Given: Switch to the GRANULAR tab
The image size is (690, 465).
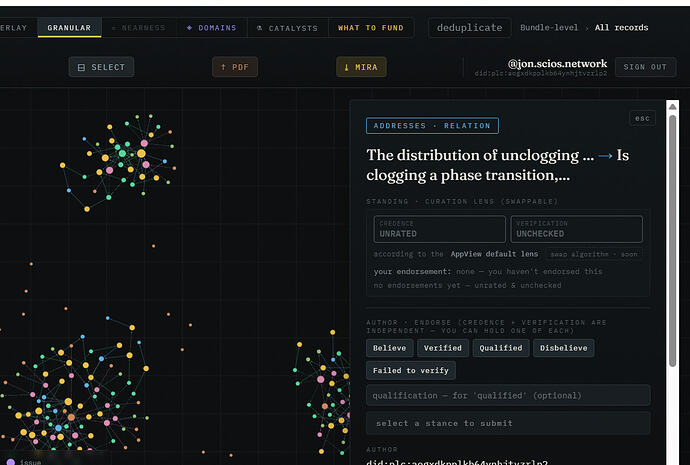Looking at the screenshot, I should (x=70, y=28).
